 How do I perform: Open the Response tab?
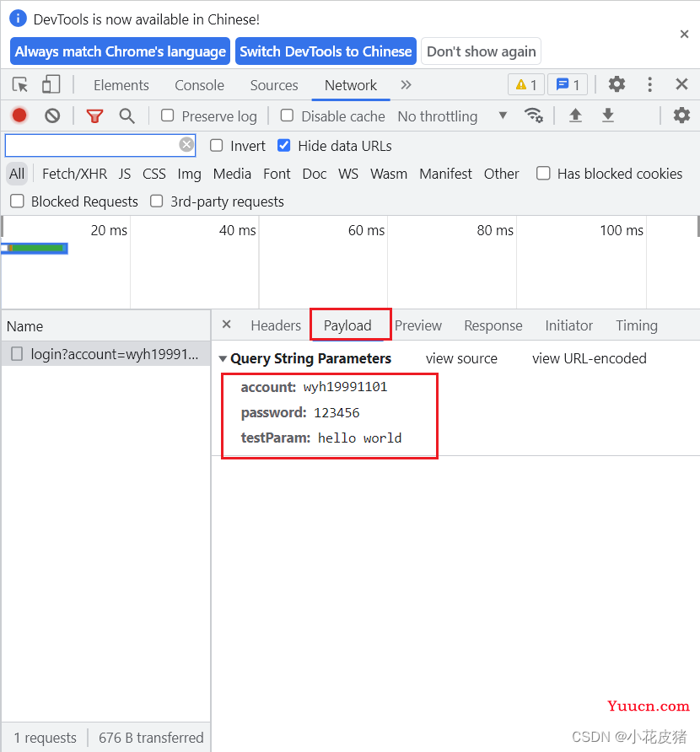pos(493,325)
